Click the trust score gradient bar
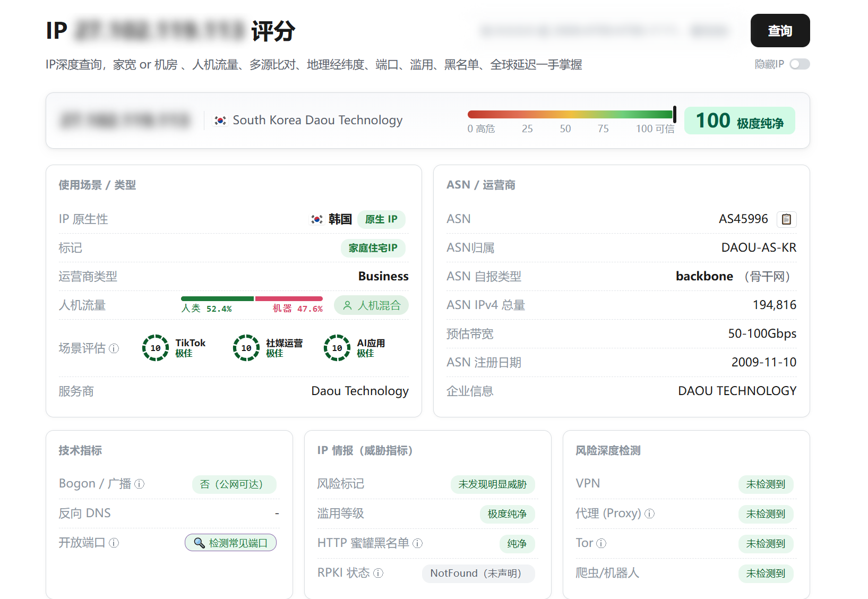Screen dimensions: 868x599 tap(570, 114)
